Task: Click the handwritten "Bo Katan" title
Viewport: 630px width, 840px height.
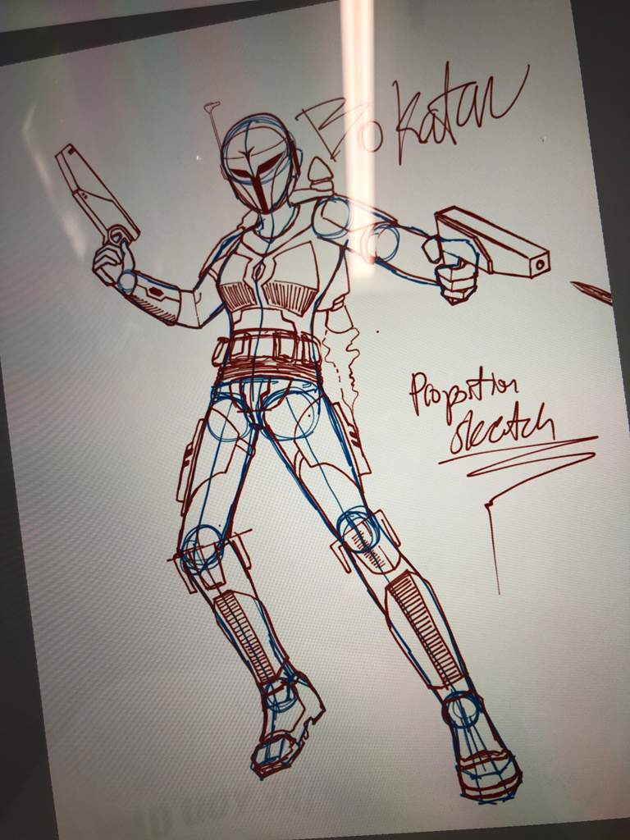Action: pyautogui.click(x=413, y=113)
